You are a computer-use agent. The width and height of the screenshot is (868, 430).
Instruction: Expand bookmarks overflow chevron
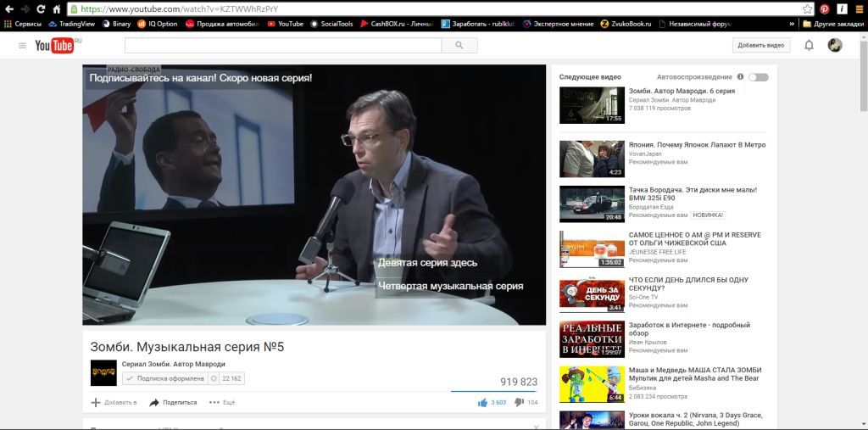pos(792,24)
